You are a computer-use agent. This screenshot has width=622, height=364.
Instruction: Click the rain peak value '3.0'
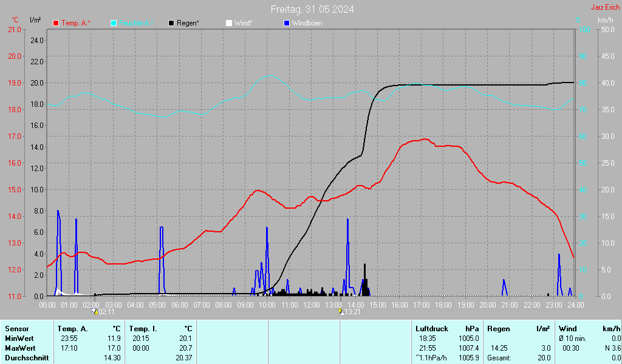coord(546,348)
